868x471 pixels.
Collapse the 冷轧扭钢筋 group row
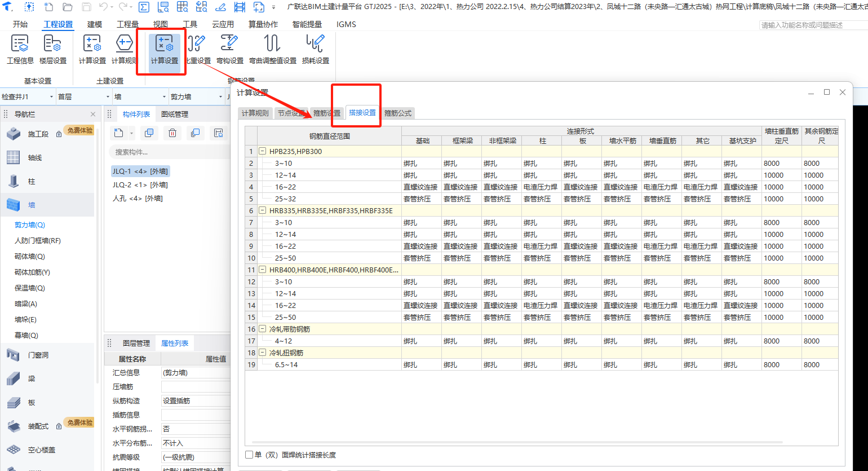tap(262, 353)
